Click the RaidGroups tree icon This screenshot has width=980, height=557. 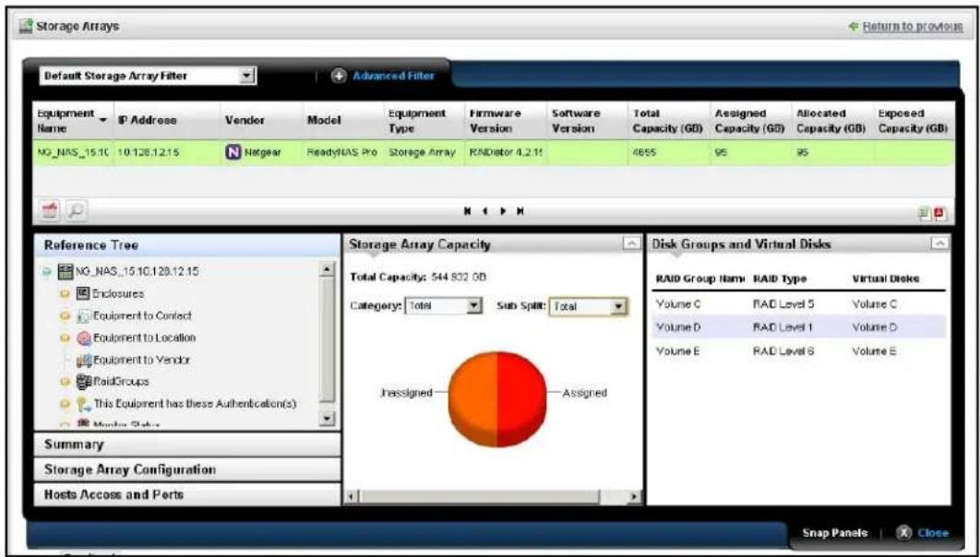pos(84,381)
